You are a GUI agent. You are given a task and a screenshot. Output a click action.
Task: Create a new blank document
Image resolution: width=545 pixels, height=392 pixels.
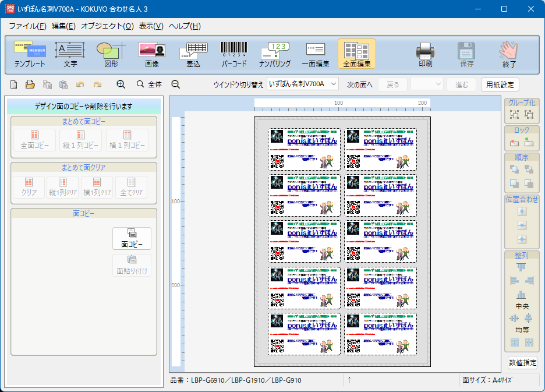13,84
